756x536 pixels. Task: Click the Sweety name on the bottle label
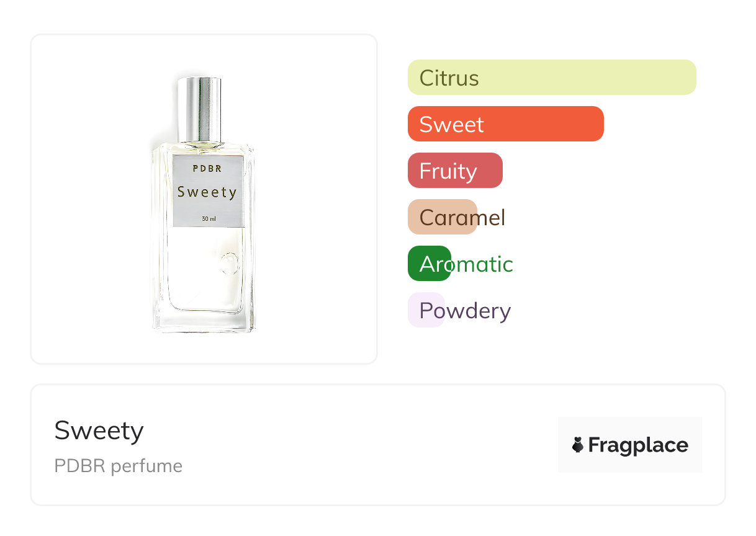[207, 192]
